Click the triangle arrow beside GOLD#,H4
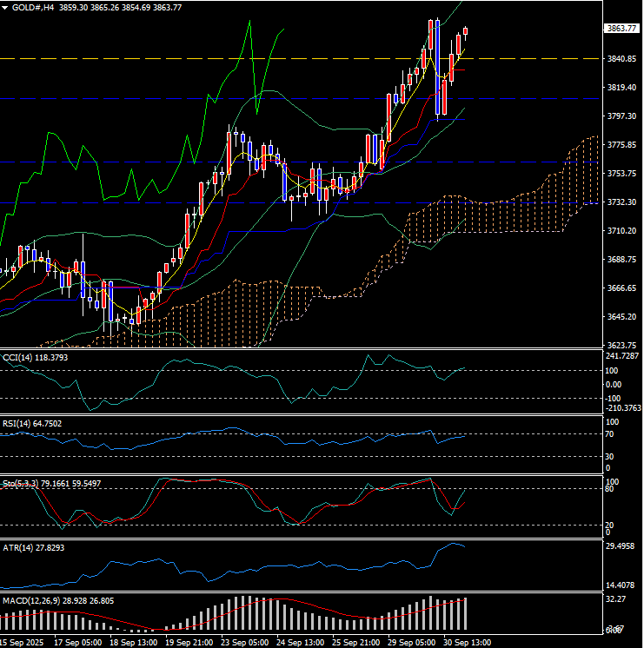The height and width of the screenshot is (648, 644). coord(5,7)
